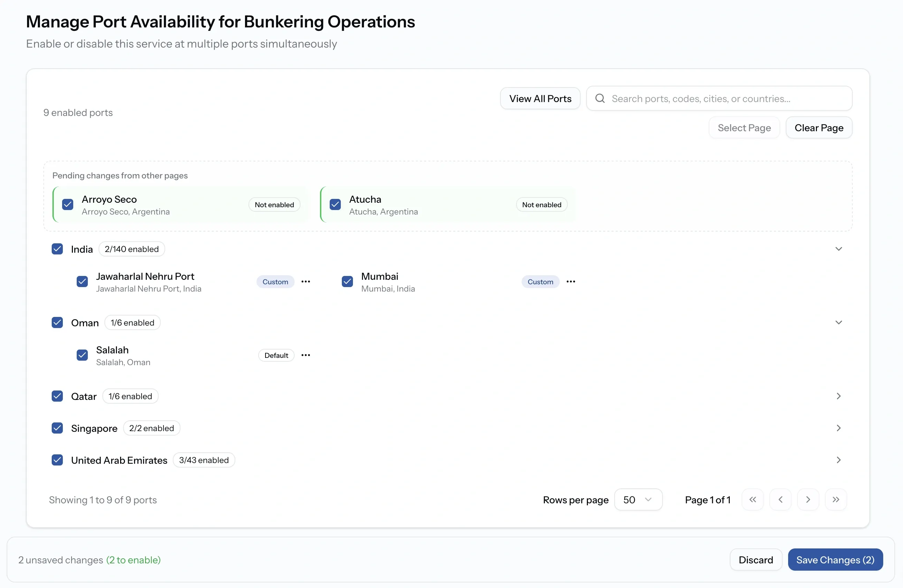The height and width of the screenshot is (588, 903).
Task: Go to last page of ports
Action: coord(835,499)
